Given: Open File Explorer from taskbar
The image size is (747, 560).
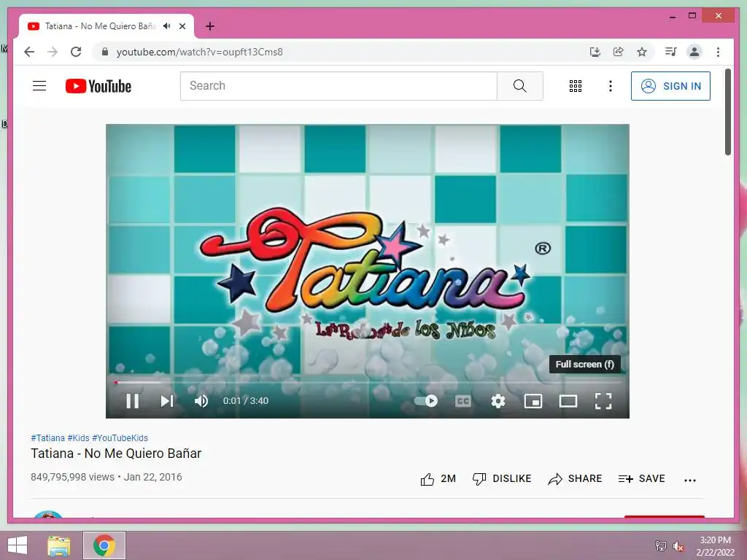Looking at the screenshot, I should pyautogui.click(x=59, y=545).
